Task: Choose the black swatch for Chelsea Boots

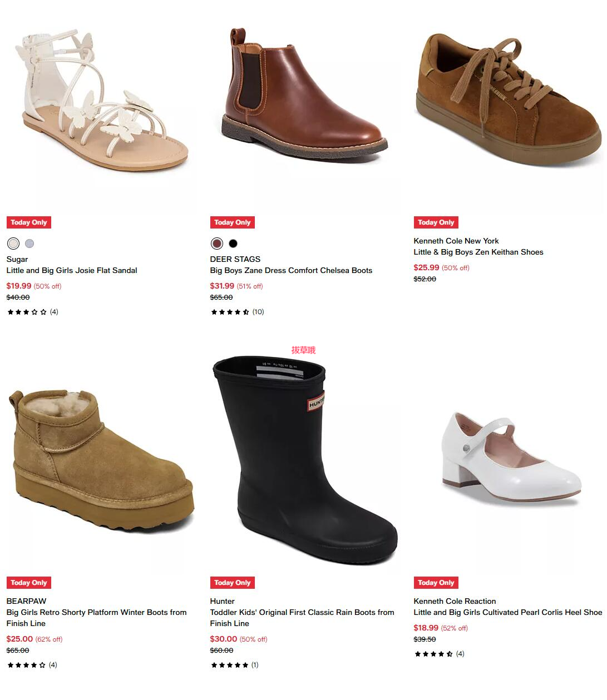Action: 233,244
